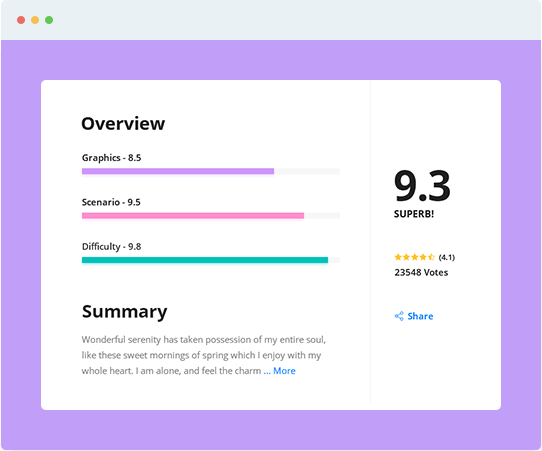Screen dimensions: 542x451
Task: Click the fourth gold rating star
Action: 423,257
